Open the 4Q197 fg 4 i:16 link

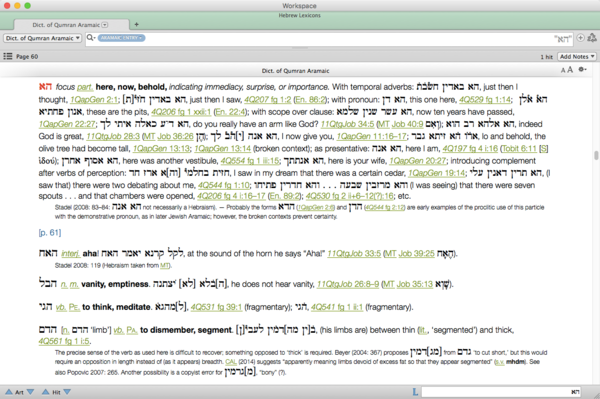click(x=470, y=148)
